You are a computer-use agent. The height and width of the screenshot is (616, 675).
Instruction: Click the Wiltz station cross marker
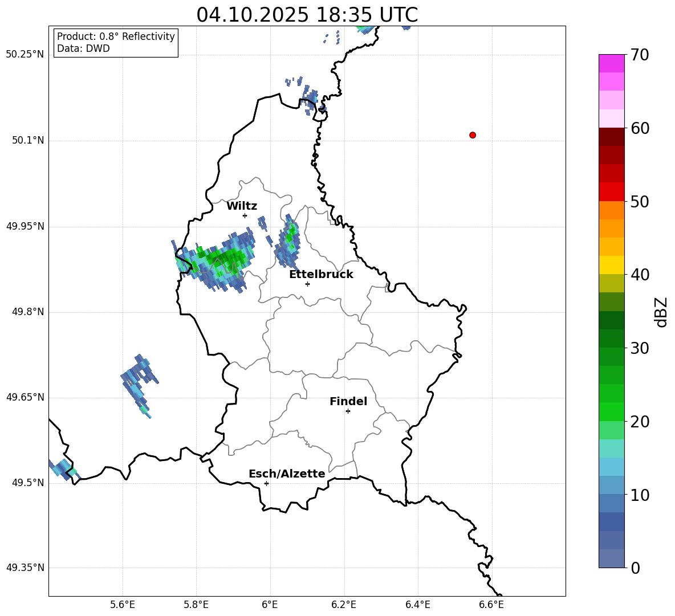245,215
